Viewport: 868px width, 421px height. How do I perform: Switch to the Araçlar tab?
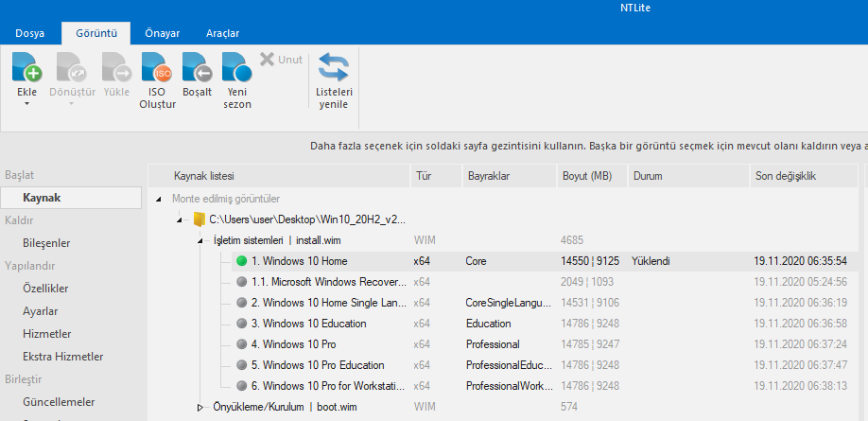pos(222,33)
